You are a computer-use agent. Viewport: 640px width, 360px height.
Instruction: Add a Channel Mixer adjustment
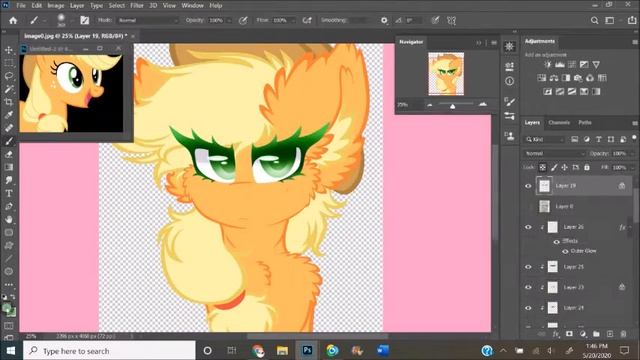coord(590,78)
